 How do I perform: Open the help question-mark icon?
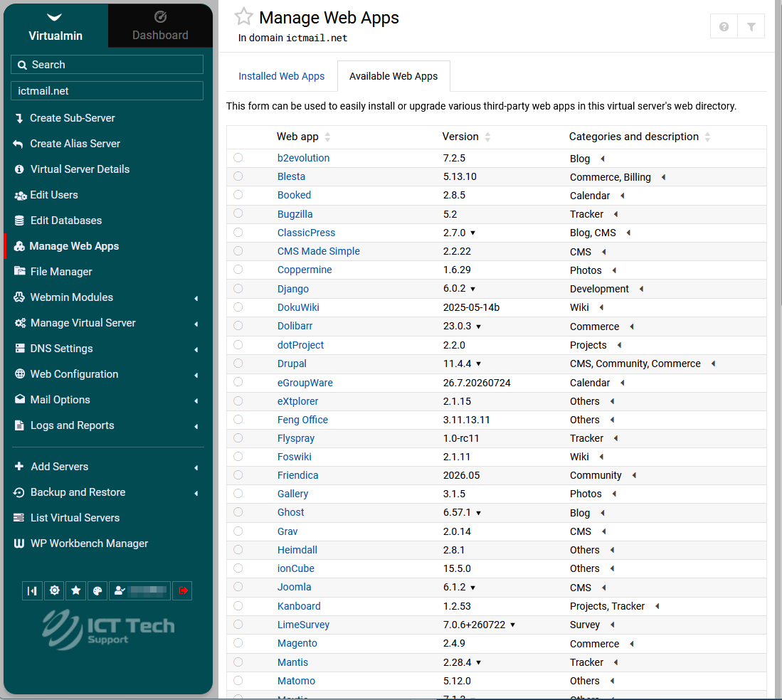724,26
